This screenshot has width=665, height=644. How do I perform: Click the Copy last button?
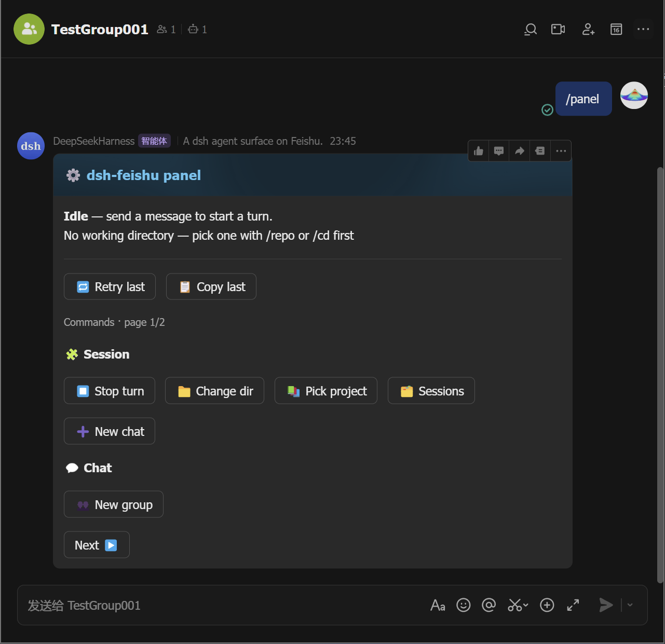click(x=211, y=286)
